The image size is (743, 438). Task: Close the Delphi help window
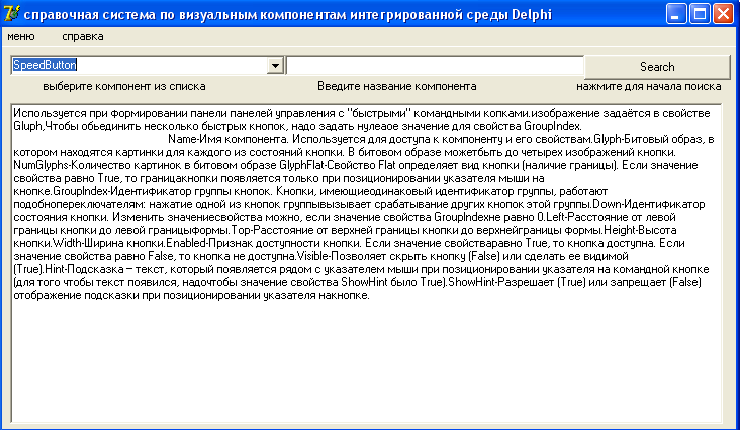(x=723, y=14)
